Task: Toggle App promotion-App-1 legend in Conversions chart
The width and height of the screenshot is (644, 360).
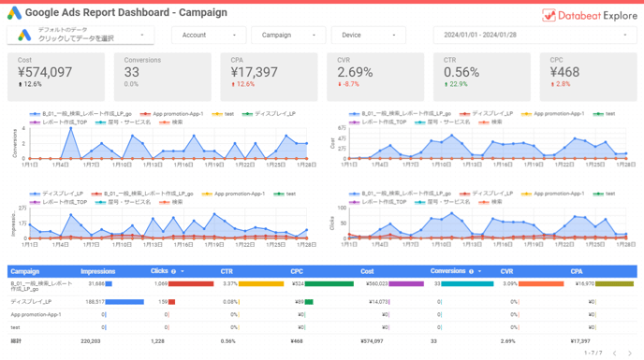Action: (x=171, y=114)
